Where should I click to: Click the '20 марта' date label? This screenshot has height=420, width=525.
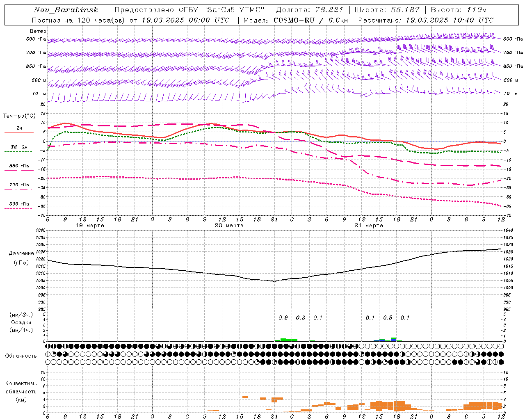[229, 226]
